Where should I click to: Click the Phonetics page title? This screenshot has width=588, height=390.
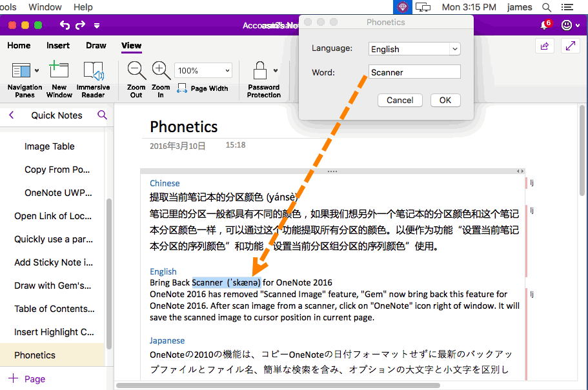(x=184, y=127)
